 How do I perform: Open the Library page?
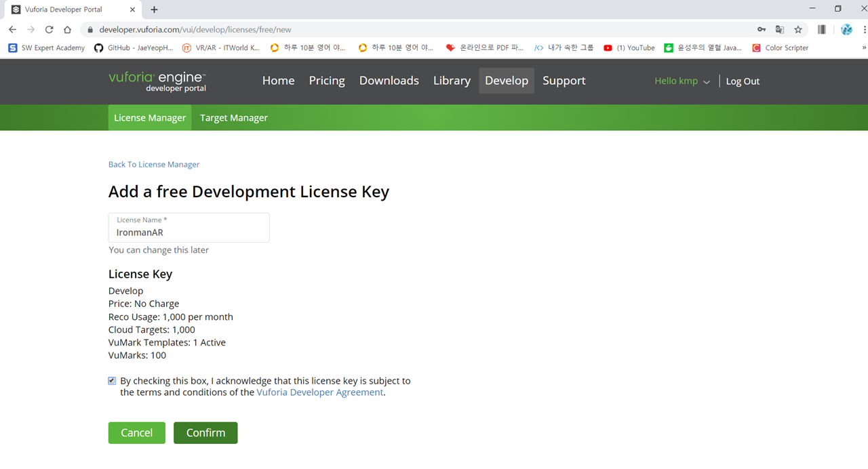click(x=452, y=81)
